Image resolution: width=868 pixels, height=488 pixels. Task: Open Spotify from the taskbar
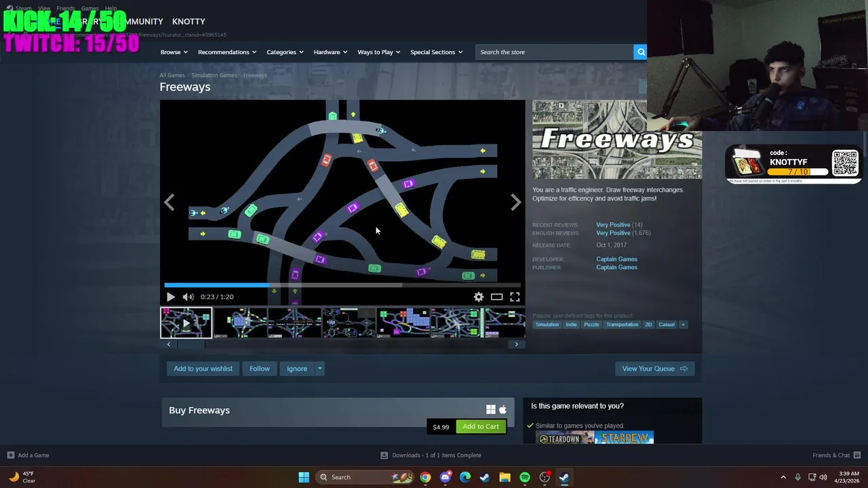click(525, 477)
